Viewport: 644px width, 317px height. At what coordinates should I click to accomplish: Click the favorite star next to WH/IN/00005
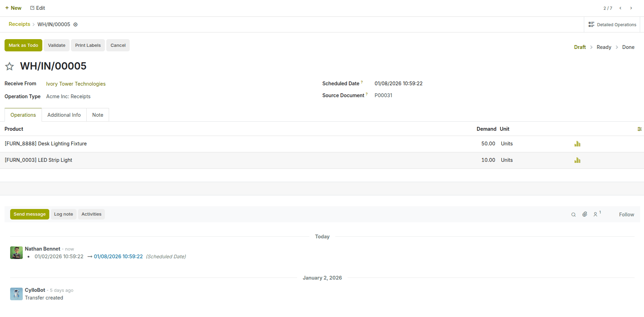(9, 66)
